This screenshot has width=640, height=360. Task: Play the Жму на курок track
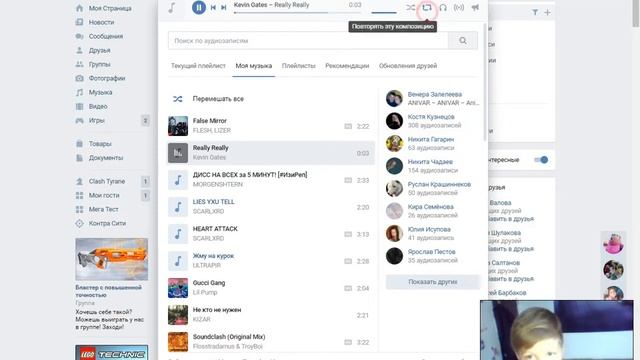[x=271, y=261]
